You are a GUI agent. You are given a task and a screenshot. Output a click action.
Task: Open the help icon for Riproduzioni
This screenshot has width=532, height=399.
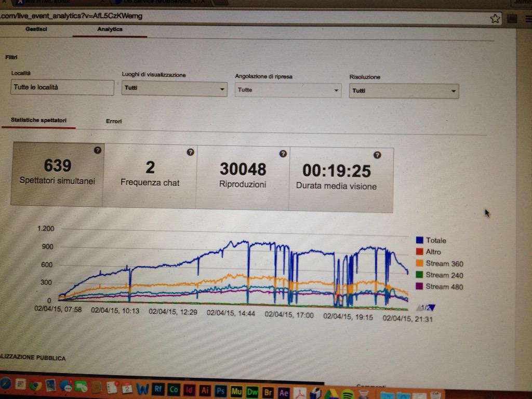point(283,154)
